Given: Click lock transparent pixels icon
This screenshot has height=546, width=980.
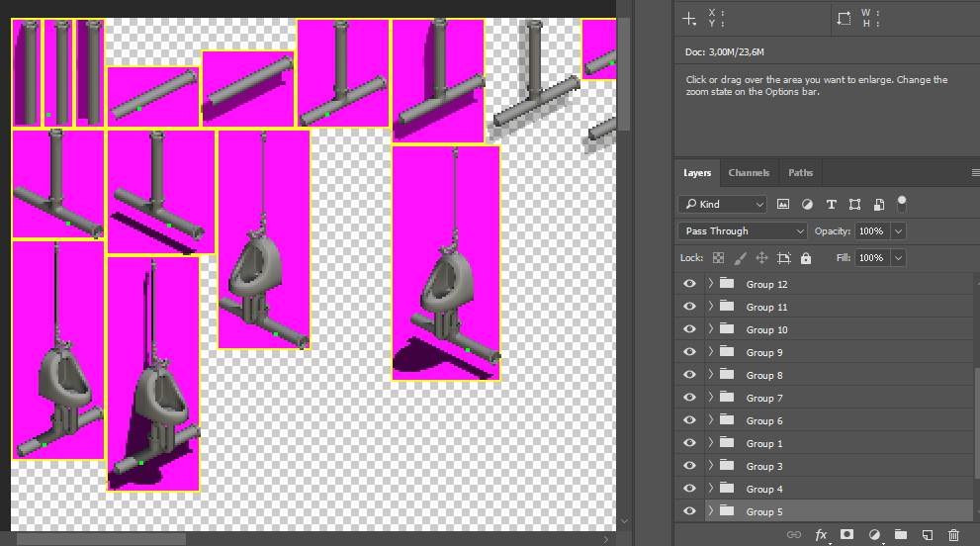Looking at the screenshot, I should pyautogui.click(x=719, y=258).
